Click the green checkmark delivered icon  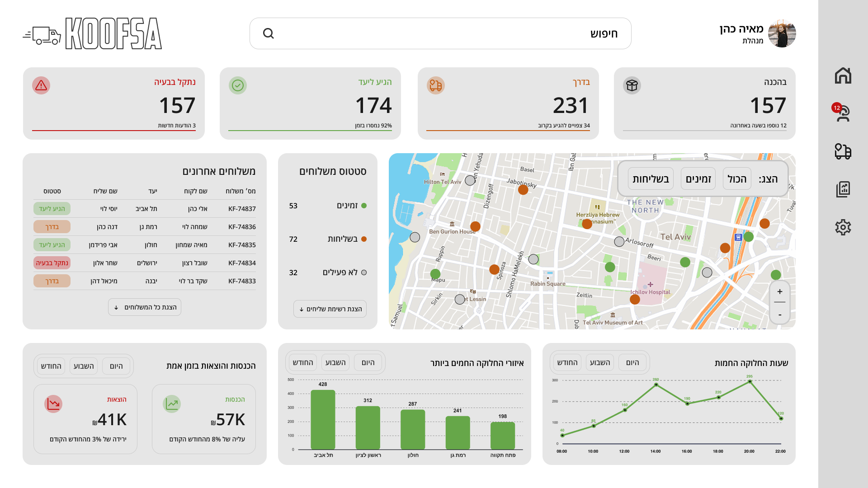tap(238, 85)
